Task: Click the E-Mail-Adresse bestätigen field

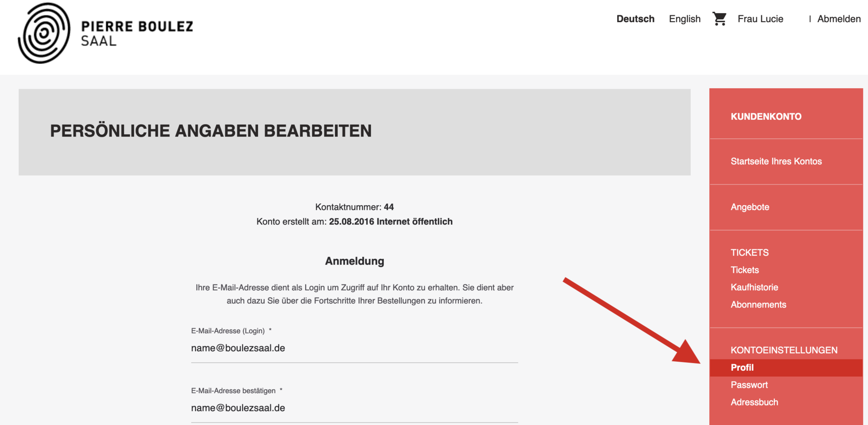Action: pos(354,408)
